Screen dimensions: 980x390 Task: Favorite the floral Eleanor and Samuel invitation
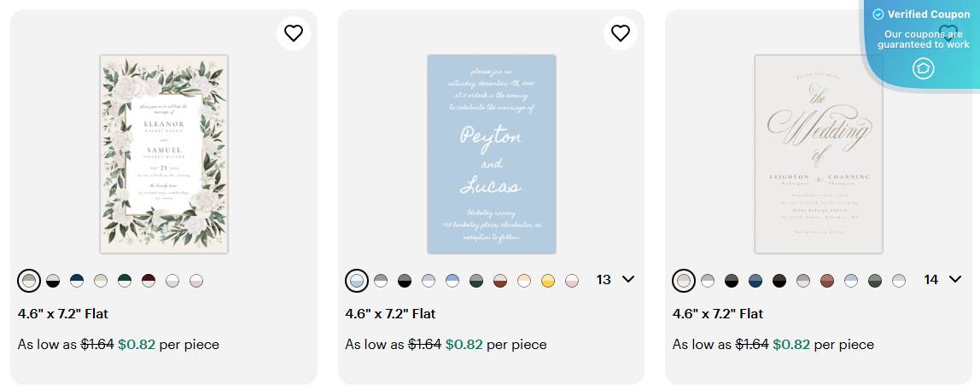click(294, 33)
